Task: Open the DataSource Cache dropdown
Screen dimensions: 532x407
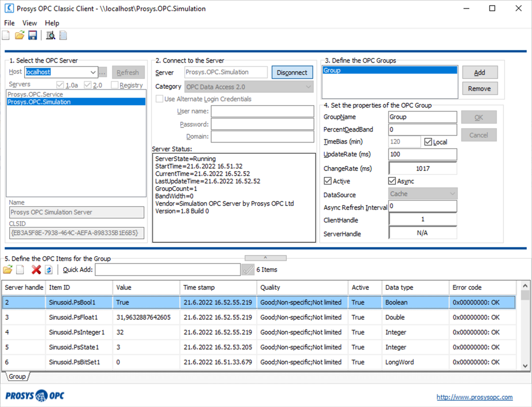Action: [x=452, y=194]
